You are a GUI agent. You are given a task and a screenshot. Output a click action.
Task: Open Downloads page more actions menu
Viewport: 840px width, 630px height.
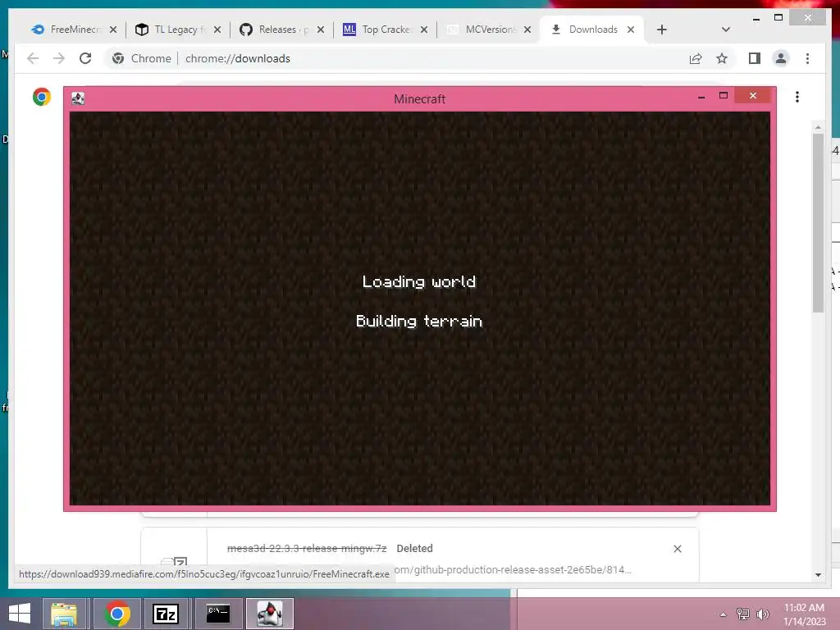[x=797, y=97]
